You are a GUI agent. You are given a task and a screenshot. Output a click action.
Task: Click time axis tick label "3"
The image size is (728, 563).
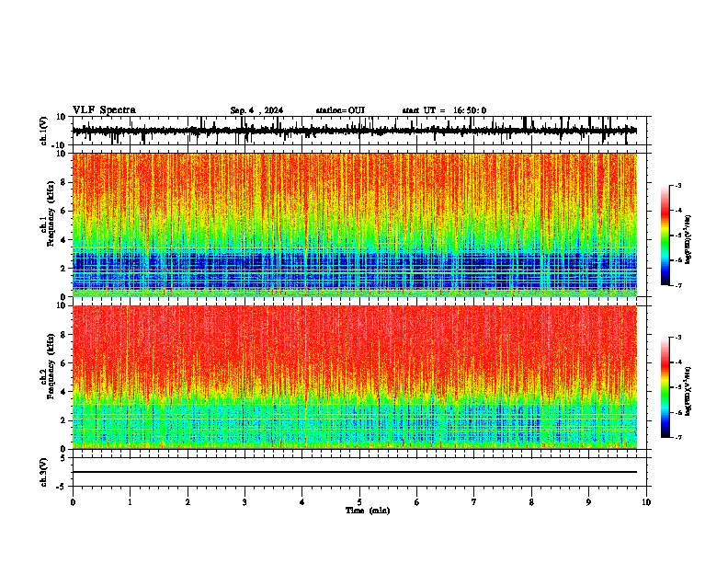coord(245,502)
